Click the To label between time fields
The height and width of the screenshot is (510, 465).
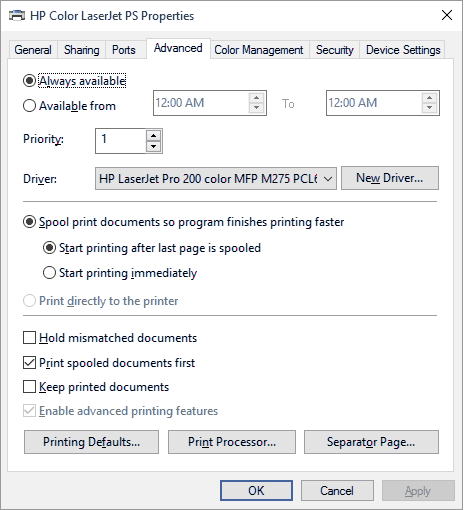coord(288,104)
